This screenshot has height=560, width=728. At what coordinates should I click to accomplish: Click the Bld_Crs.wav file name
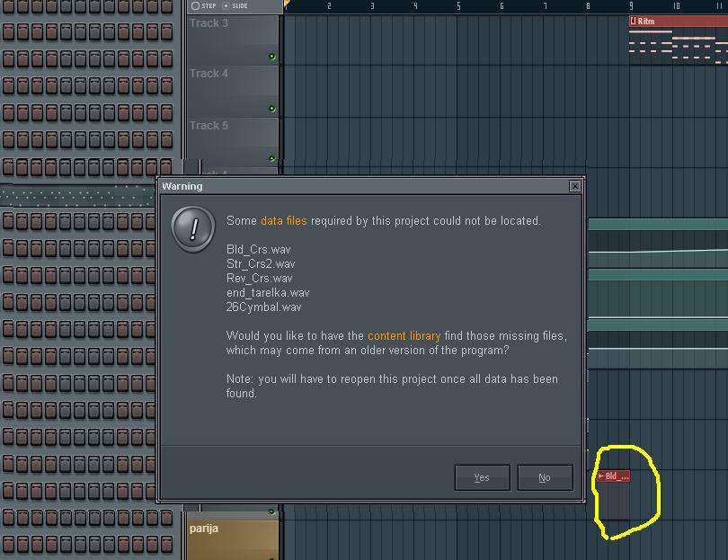259,249
